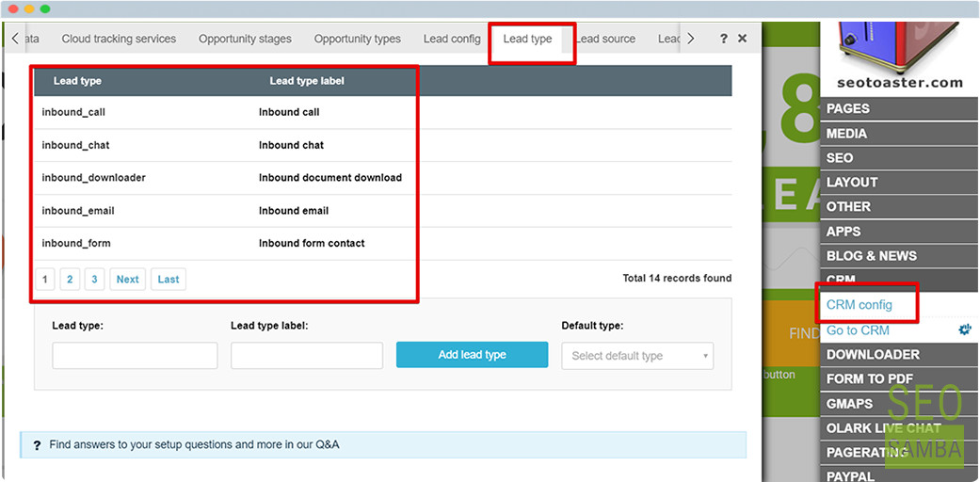Image resolution: width=980 pixels, height=482 pixels.
Task: Open the Cloud tracking services tab
Action: (x=119, y=39)
